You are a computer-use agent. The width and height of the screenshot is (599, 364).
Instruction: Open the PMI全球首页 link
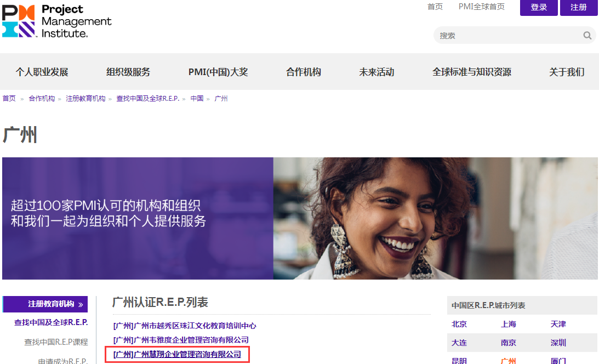pos(481,7)
